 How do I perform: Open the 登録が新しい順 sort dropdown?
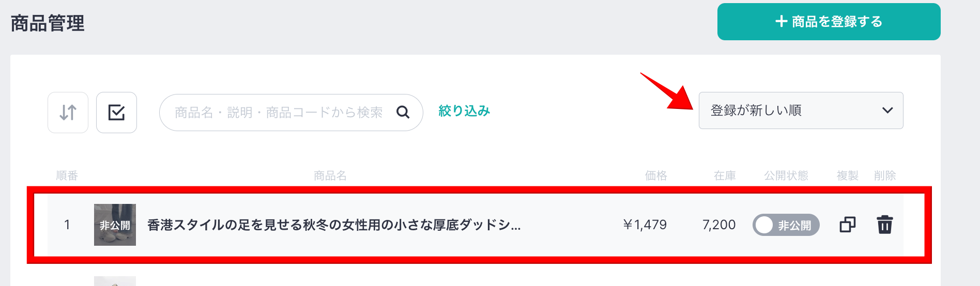tap(801, 110)
